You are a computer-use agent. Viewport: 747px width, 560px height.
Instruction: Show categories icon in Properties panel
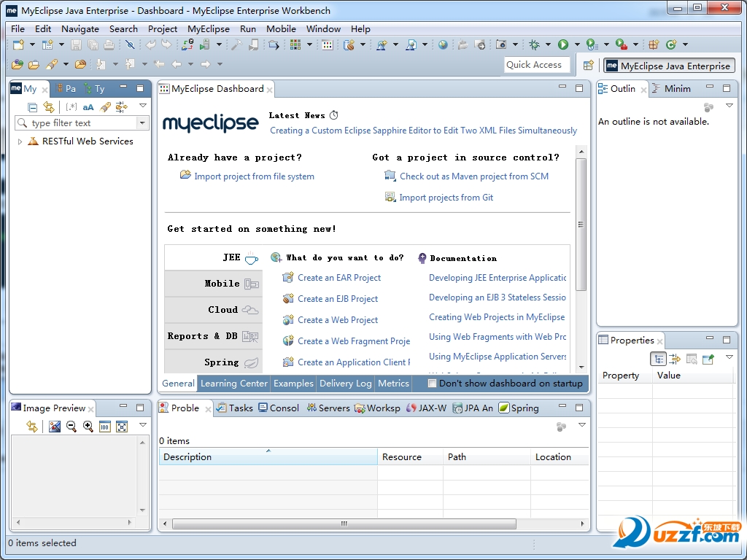click(659, 359)
